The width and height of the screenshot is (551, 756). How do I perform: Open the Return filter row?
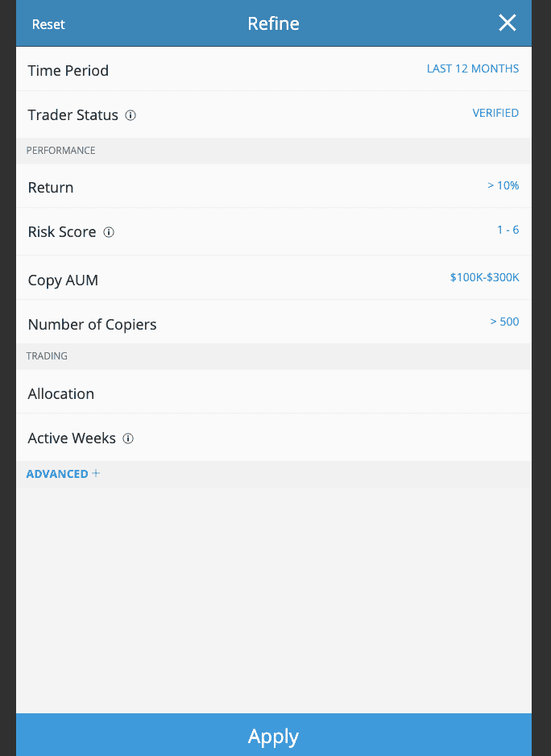274,186
